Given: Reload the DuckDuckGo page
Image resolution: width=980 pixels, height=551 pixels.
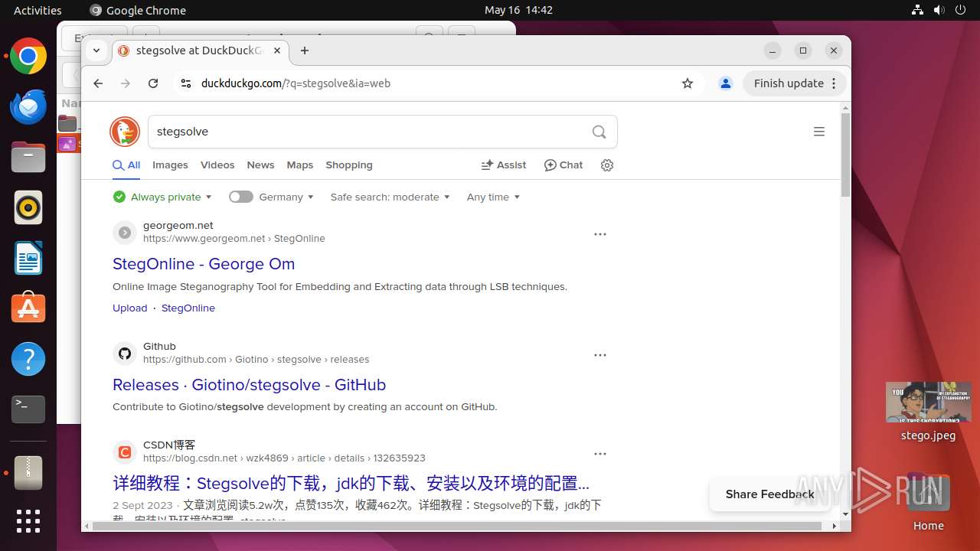Looking at the screenshot, I should 153,83.
